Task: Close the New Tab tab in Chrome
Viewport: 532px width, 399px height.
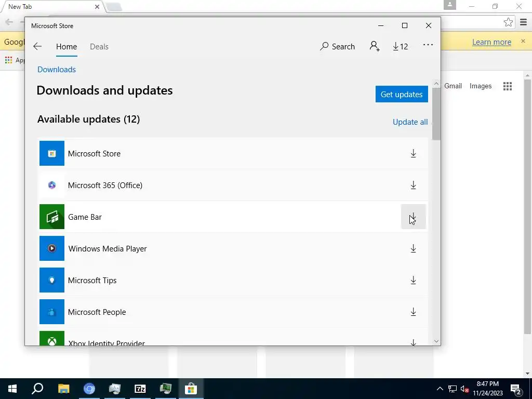Action: [97, 6]
